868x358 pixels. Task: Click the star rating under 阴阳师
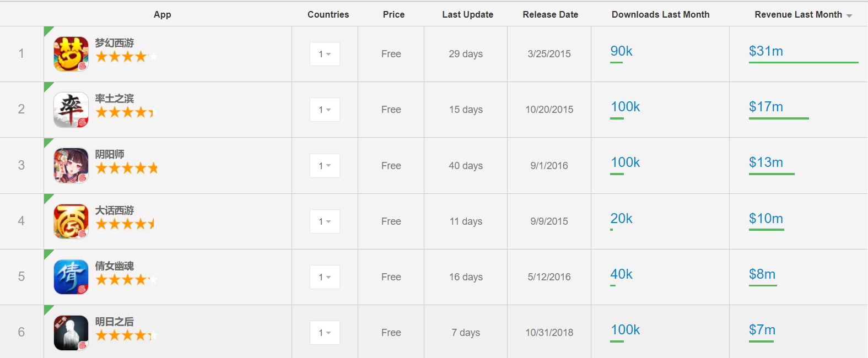click(x=127, y=168)
